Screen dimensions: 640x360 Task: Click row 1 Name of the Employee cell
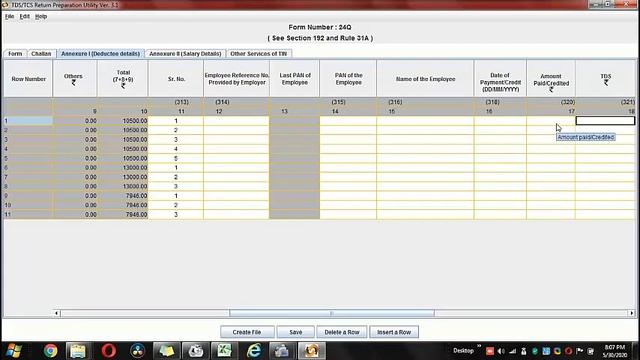[425, 121]
